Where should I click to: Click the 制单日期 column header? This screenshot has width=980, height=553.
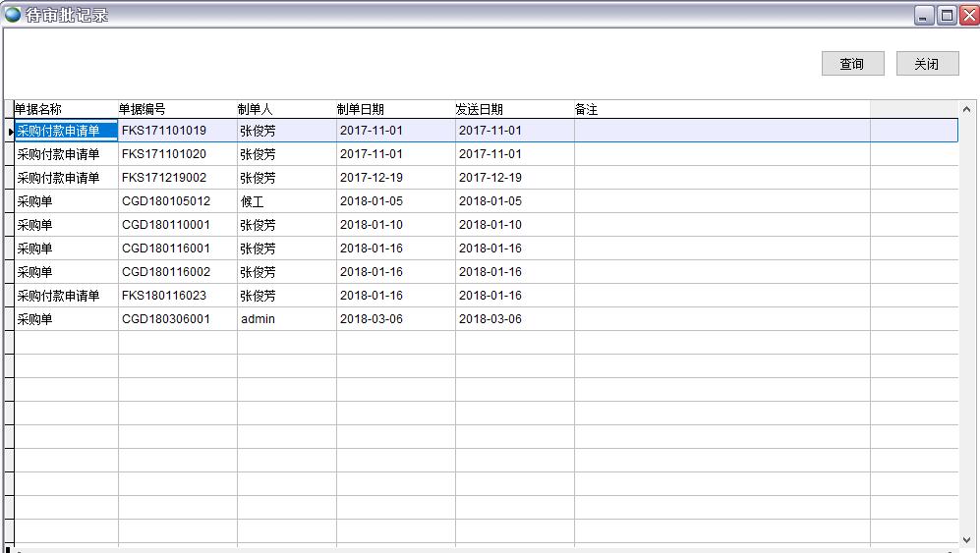coord(361,109)
